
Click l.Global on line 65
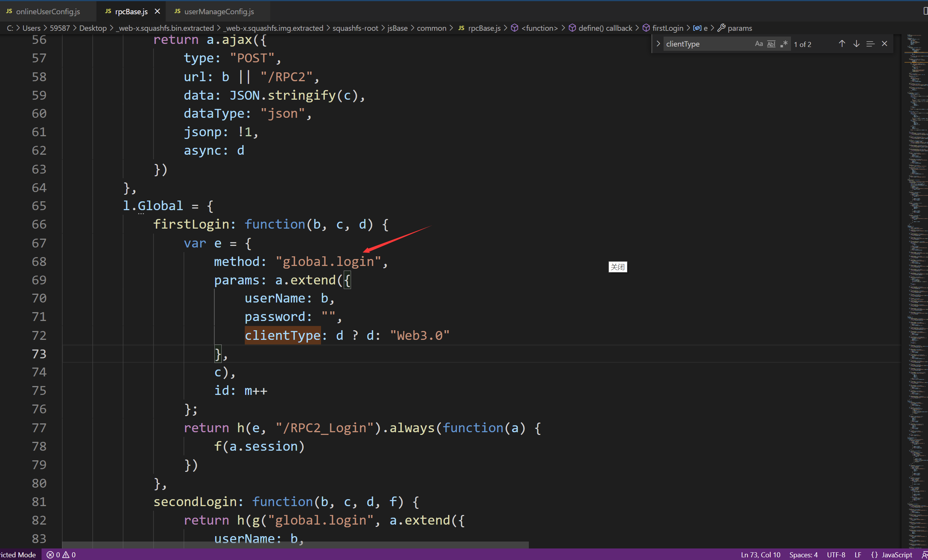tap(153, 206)
